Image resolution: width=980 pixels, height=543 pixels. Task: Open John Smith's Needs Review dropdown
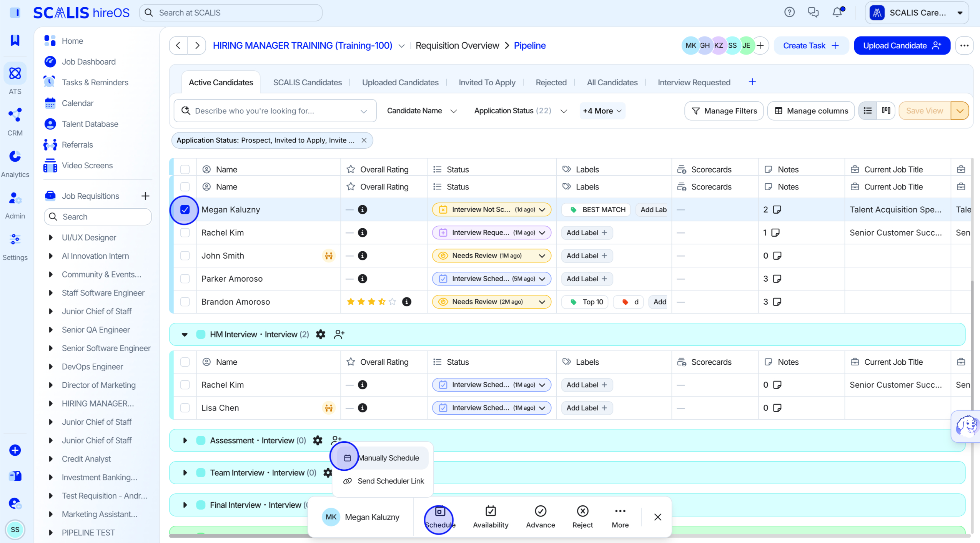click(x=491, y=256)
